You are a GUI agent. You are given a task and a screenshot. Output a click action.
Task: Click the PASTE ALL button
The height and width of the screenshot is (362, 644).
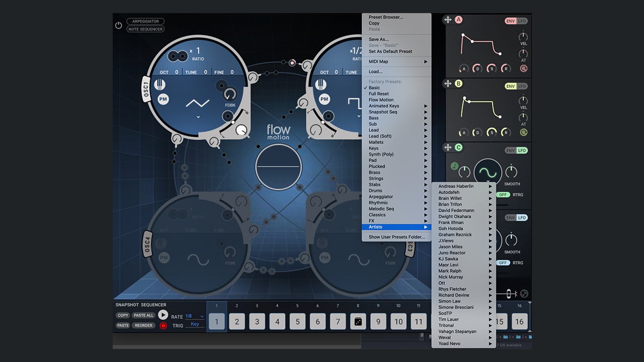pos(143,315)
